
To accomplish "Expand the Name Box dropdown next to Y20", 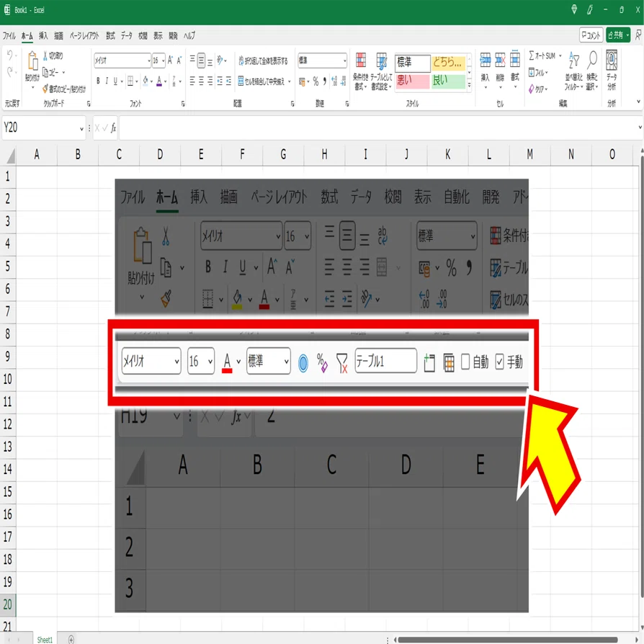I will [81, 128].
